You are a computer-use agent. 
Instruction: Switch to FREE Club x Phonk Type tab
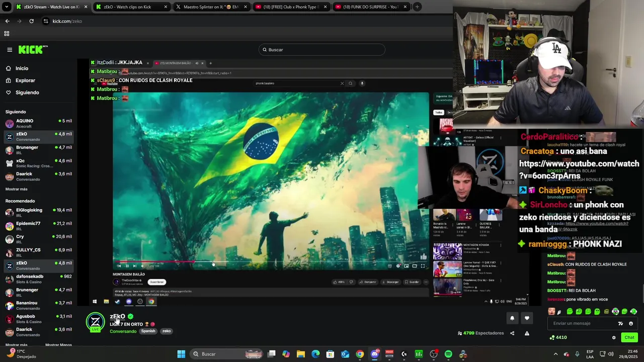click(291, 7)
